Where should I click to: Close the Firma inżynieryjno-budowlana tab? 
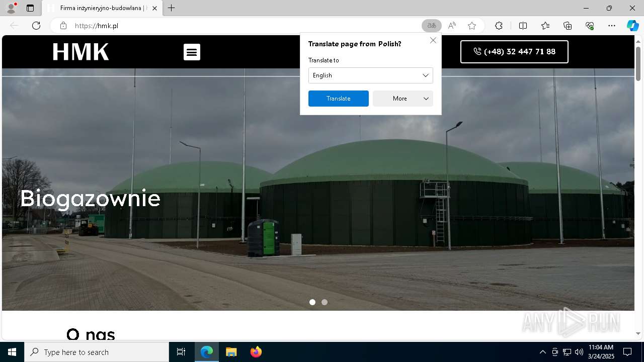click(155, 8)
